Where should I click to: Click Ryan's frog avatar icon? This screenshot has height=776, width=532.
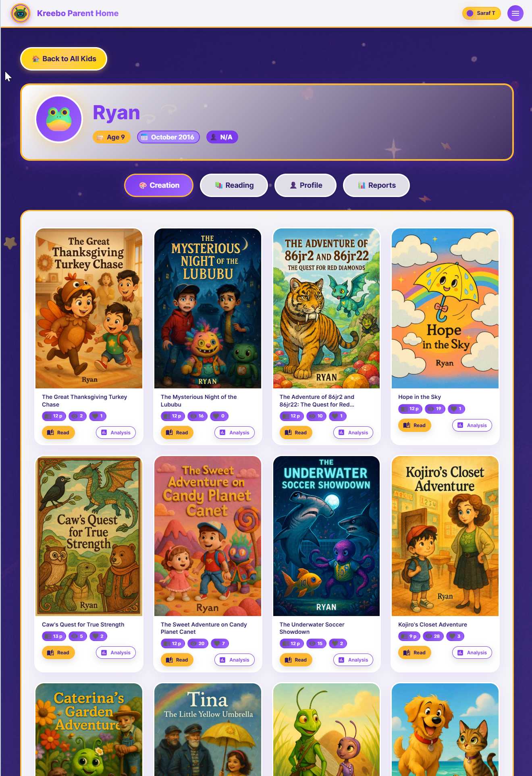click(59, 119)
